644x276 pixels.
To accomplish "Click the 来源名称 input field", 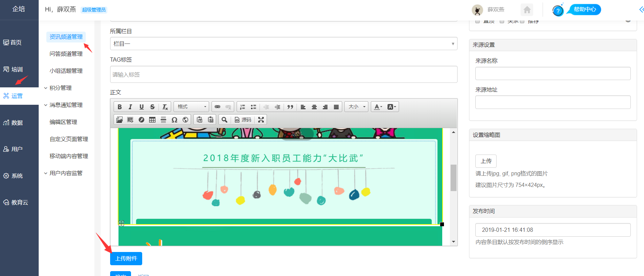I will tap(553, 73).
